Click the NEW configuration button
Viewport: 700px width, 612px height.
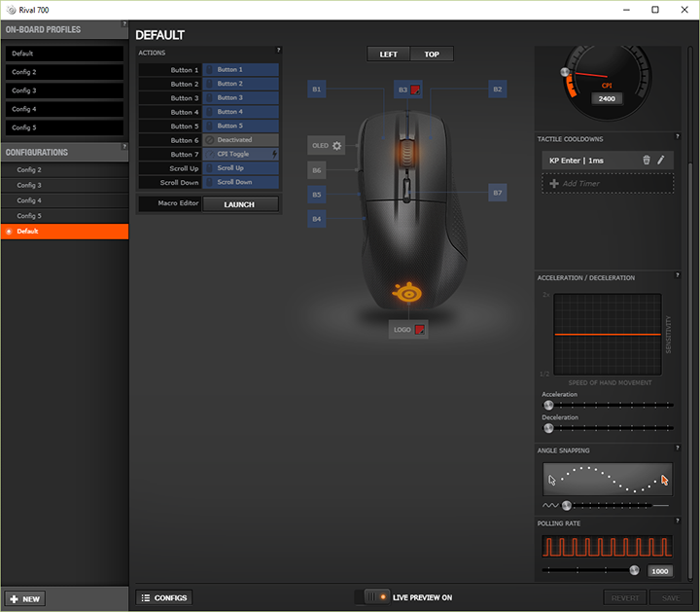coord(25,598)
